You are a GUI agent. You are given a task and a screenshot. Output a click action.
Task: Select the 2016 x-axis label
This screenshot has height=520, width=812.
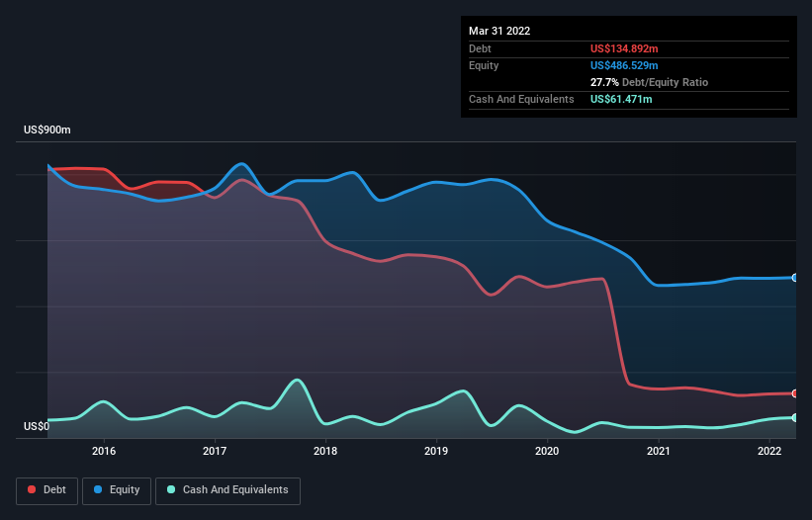[104, 451]
